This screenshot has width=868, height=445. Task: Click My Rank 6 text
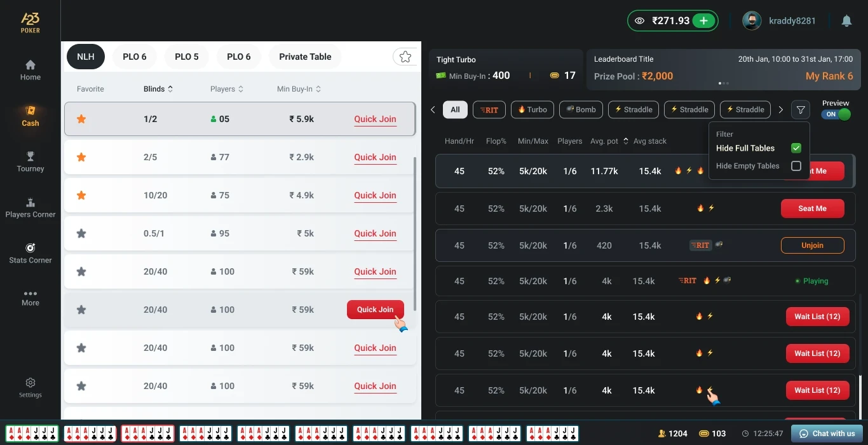coord(829,76)
